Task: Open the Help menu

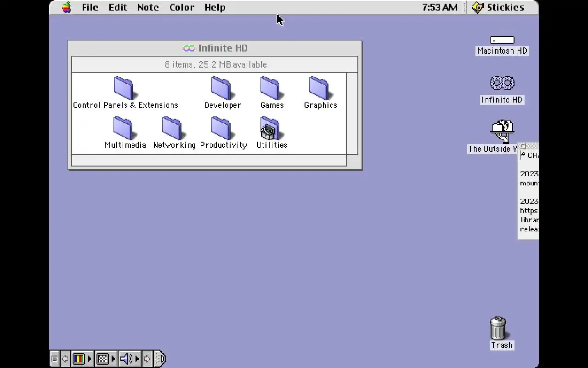Action: pyautogui.click(x=215, y=7)
